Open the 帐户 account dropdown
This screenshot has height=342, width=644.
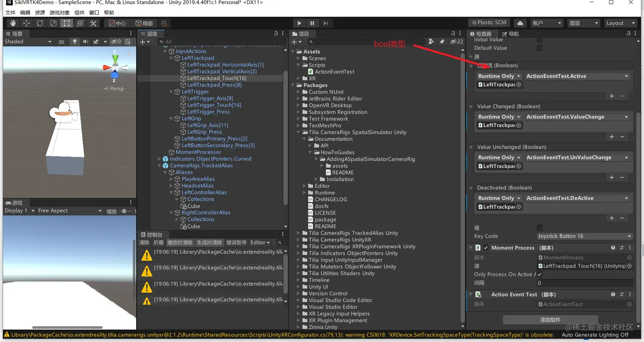tap(547, 23)
